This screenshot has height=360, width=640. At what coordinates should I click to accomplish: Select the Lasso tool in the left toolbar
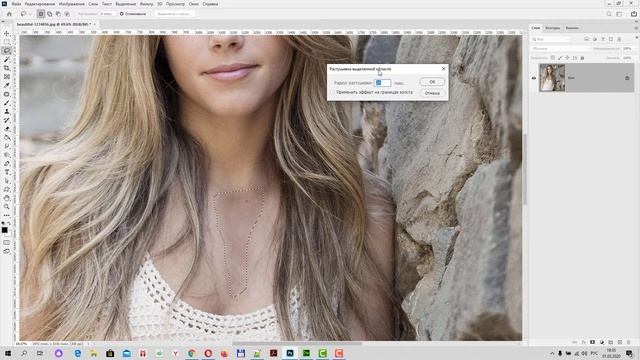[7, 51]
